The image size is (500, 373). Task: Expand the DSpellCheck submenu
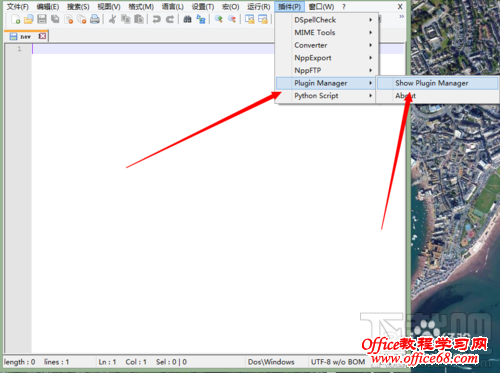327,20
